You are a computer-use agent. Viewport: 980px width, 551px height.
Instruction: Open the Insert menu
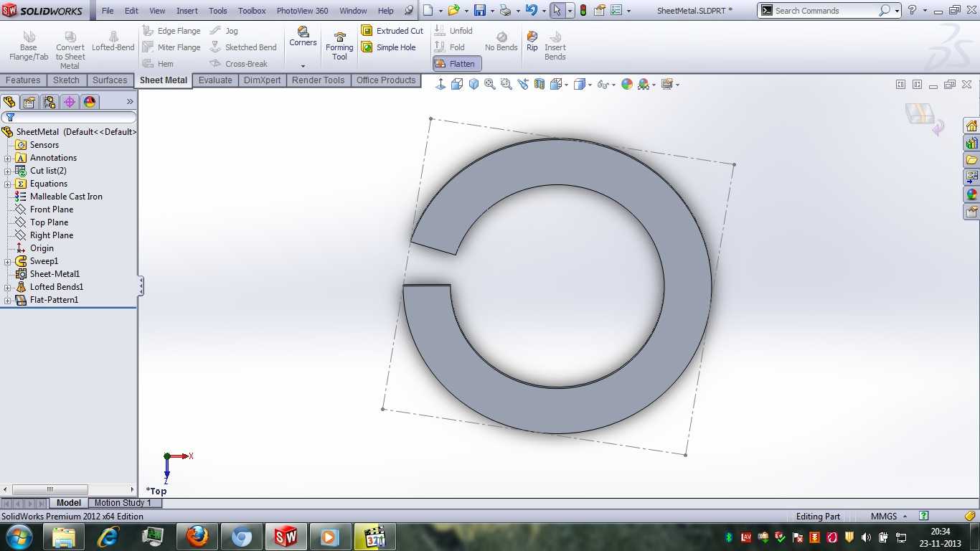point(187,11)
